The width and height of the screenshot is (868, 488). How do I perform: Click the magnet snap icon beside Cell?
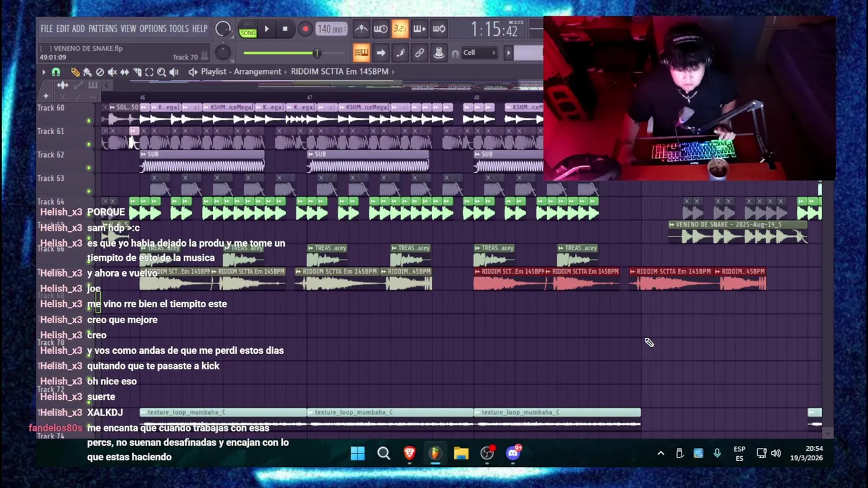click(x=455, y=53)
